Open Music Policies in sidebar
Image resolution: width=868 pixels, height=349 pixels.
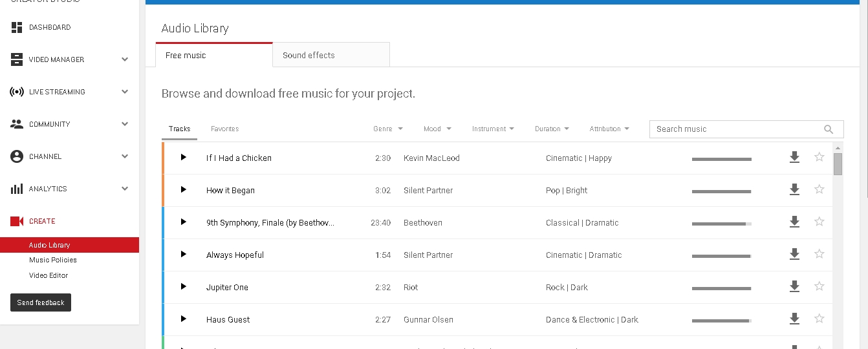coord(53,260)
